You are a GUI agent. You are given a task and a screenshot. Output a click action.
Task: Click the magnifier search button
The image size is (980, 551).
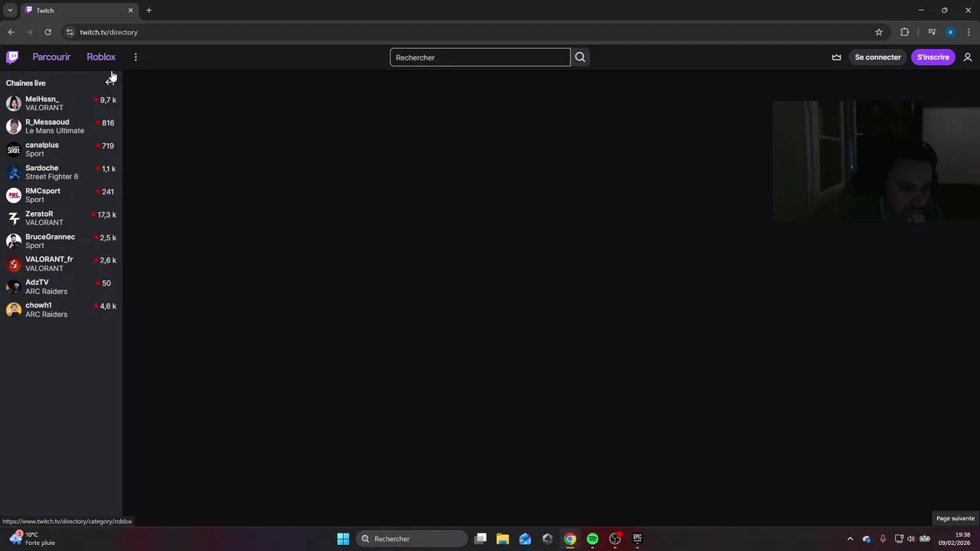580,57
